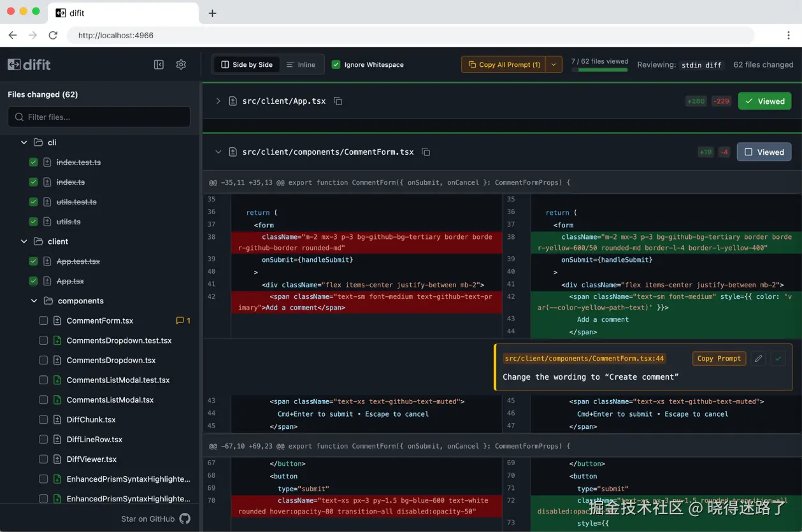Uncheck the viewed box for index.test.ts
The height and width of the screenshot is (532, 802).
click(x=33, y=162)
